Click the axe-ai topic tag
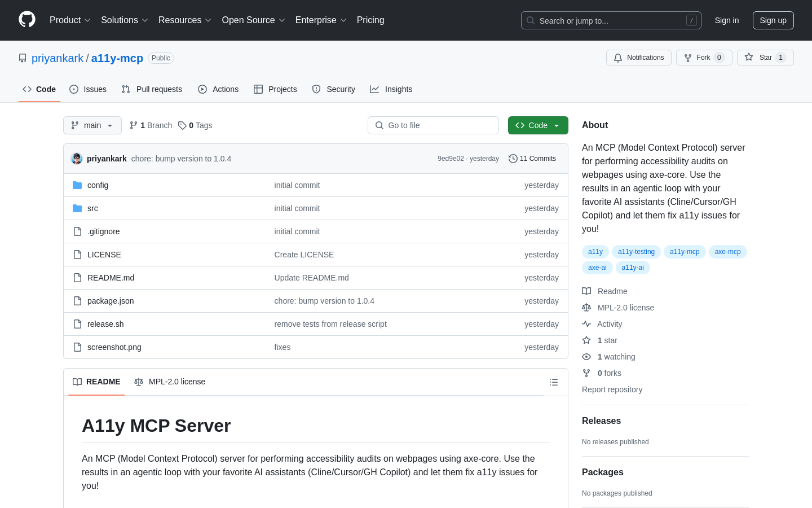This screenshot has width=812, height=508. coord(597,268)
